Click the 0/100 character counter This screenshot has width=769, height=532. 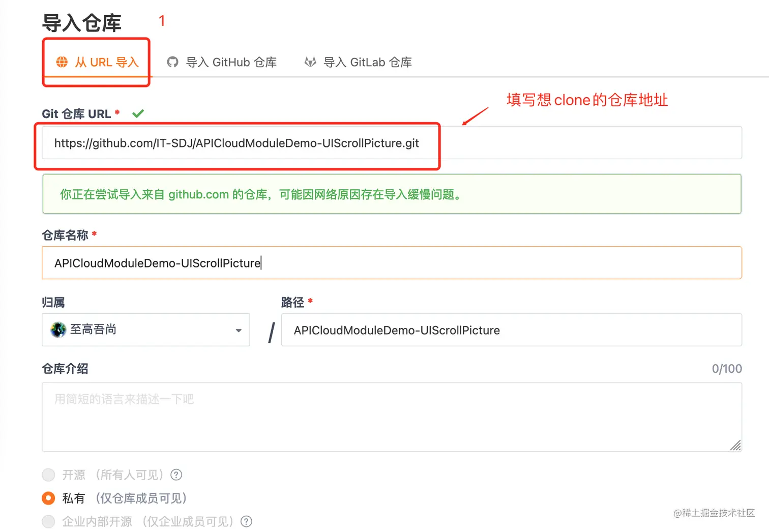[x=727, y=369]
